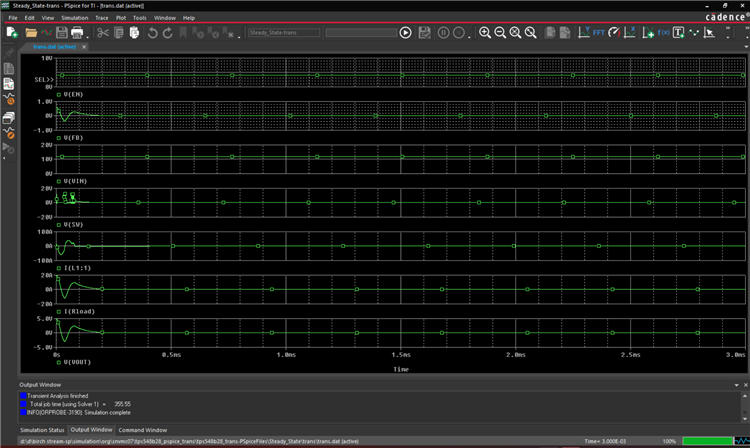Screen dimensions: 750x448
Task: Switch to the Command Window tab
Action: [143, 429]
